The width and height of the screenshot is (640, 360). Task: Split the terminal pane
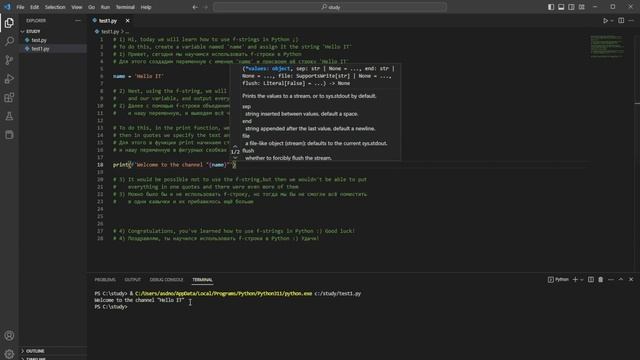click(x=591, y=280)
